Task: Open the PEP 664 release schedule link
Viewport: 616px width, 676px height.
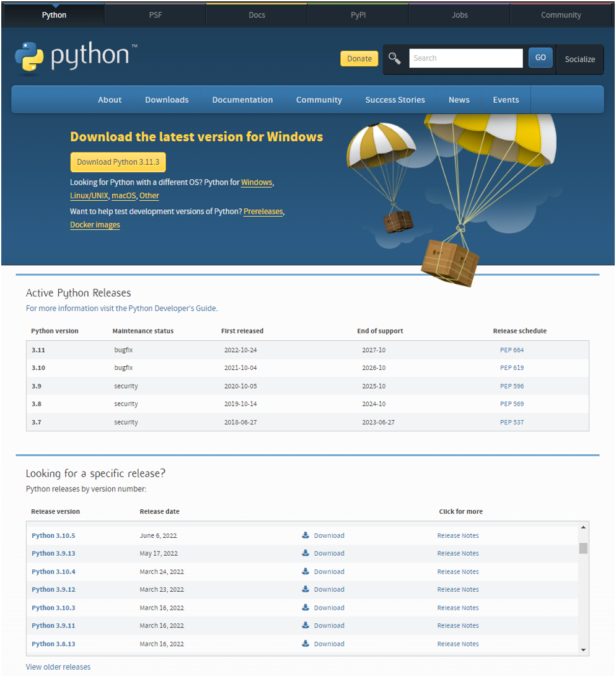Action: [512, 350]
